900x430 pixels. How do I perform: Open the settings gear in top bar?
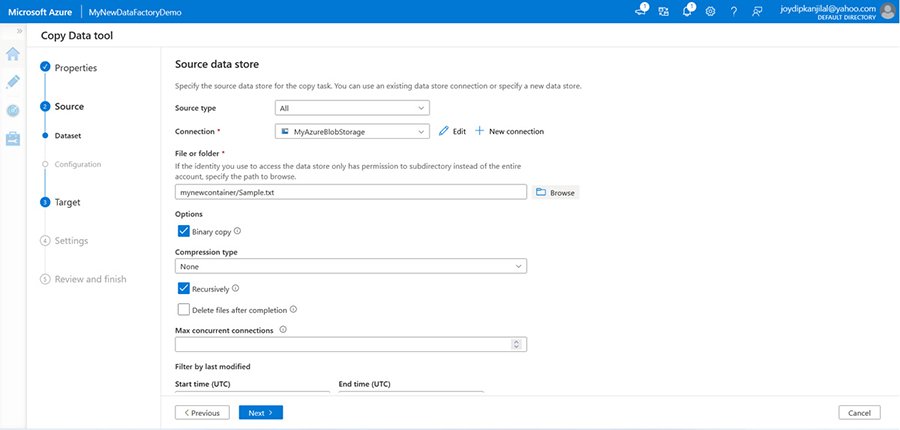coord(710,11)
